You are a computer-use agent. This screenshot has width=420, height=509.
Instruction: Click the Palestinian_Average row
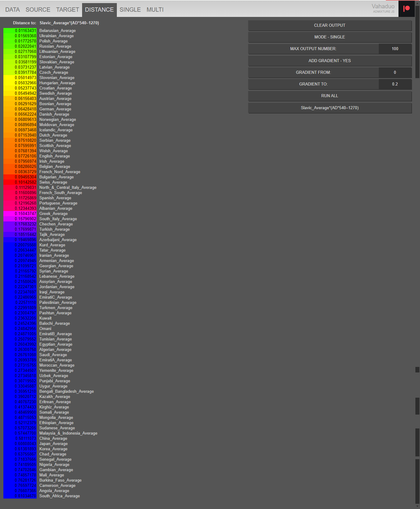[58, 303]
